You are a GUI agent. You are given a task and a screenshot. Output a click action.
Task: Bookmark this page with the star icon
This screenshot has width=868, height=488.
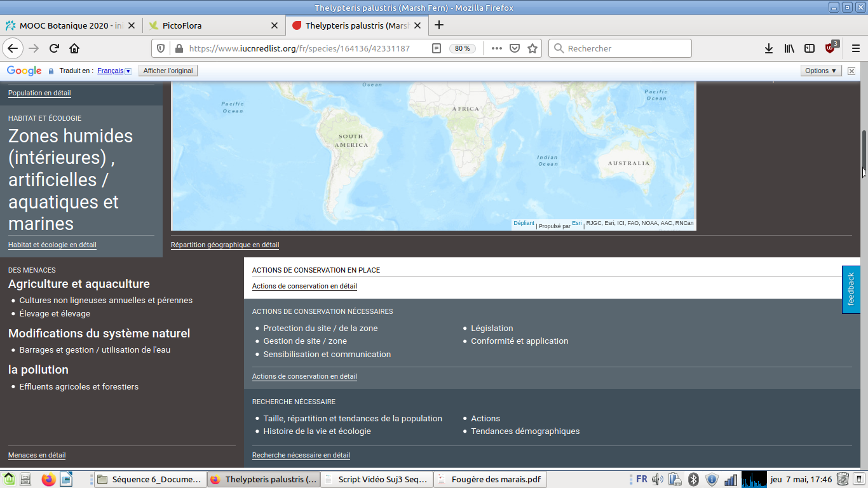click(x=532, y=48)
